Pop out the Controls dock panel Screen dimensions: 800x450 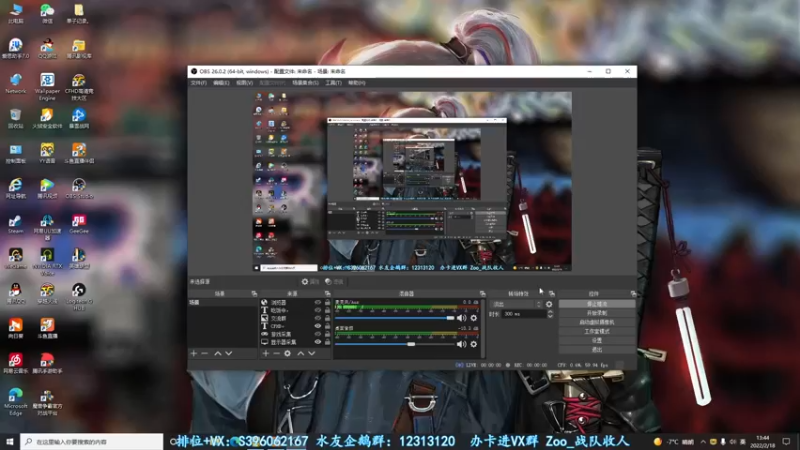pyautogui.click(x=633, y=294)
